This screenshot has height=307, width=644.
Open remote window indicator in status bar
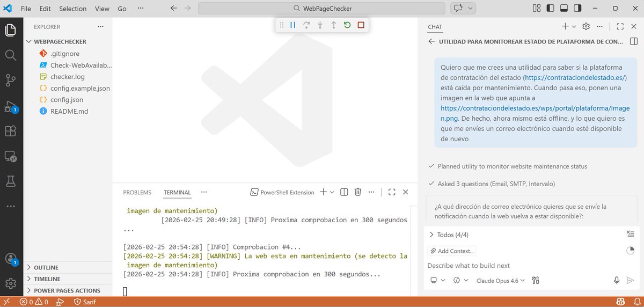tap(7, 302)
